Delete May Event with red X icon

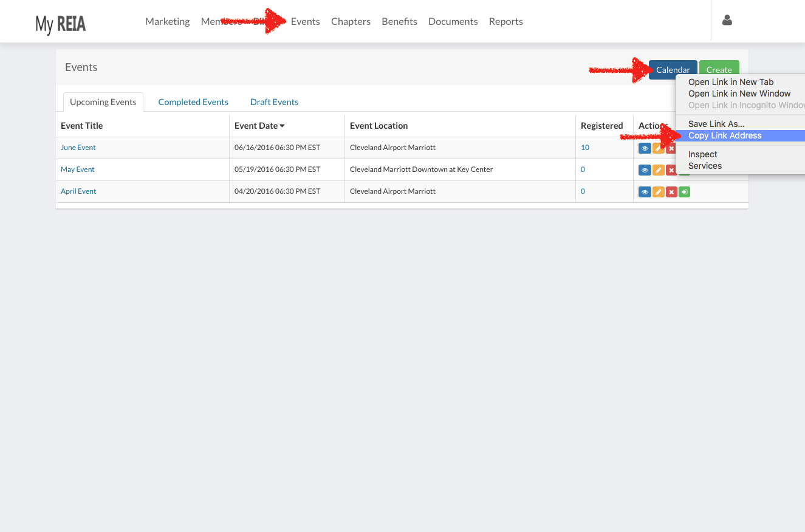coord(671,170)
